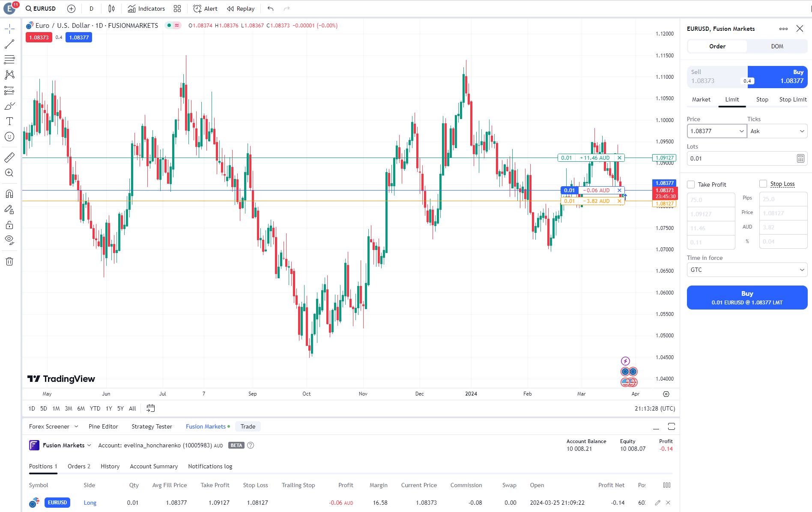Image resolution: width=812 pixels, height=512 pixels.
Task: Open go to date calendar icon
Action: pos(150,408)
